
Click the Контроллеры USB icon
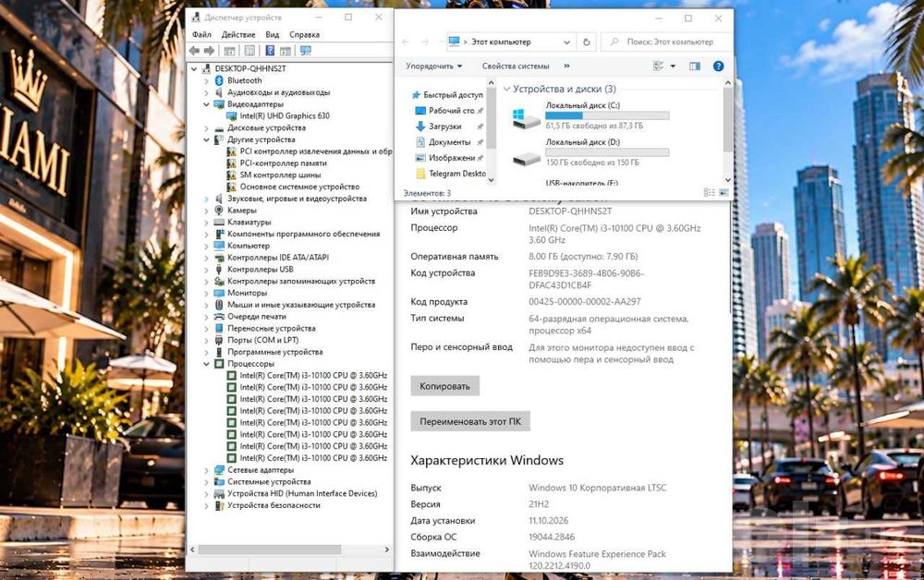pos(219,269)
